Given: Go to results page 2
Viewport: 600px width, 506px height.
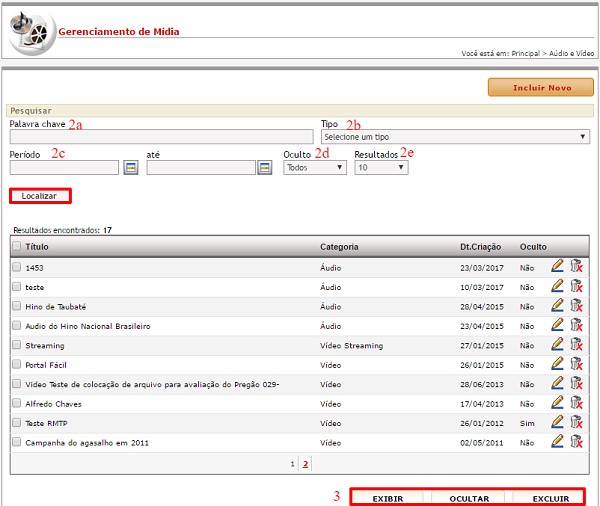Looking at the screenshot, I should [305, 464].
